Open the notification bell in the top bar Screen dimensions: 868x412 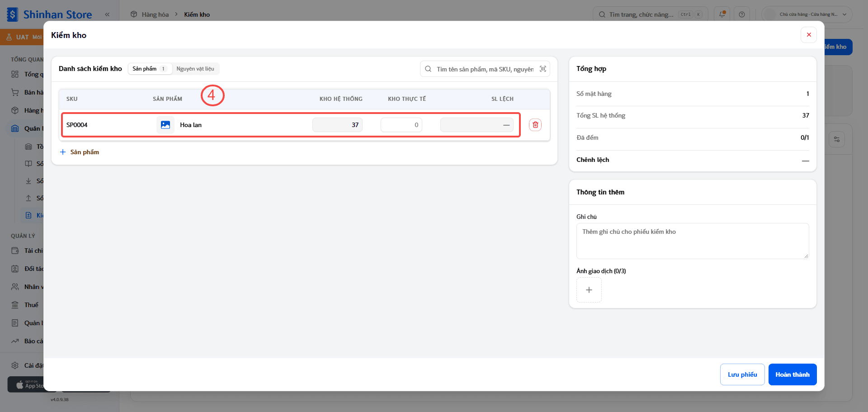(x=722, y=14)
